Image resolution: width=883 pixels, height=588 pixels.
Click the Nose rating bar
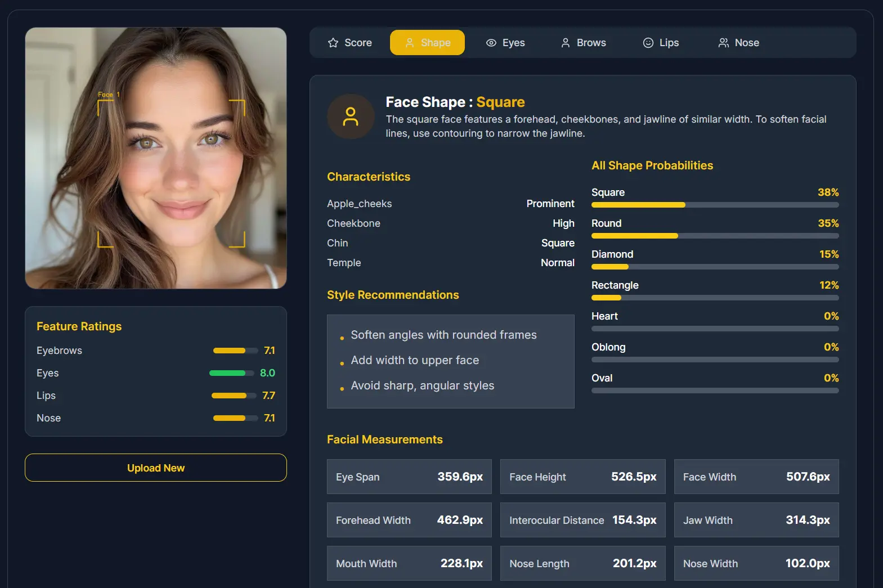pyautogui.click(x=235, y=418)
